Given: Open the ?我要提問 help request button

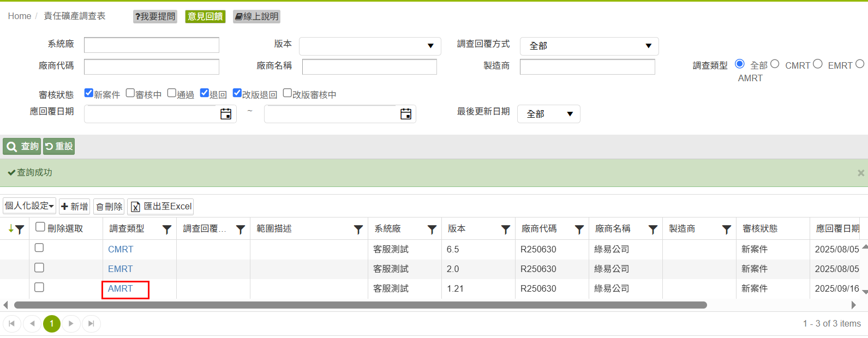Looking at the screenshot, I should (x=155, y=16).
